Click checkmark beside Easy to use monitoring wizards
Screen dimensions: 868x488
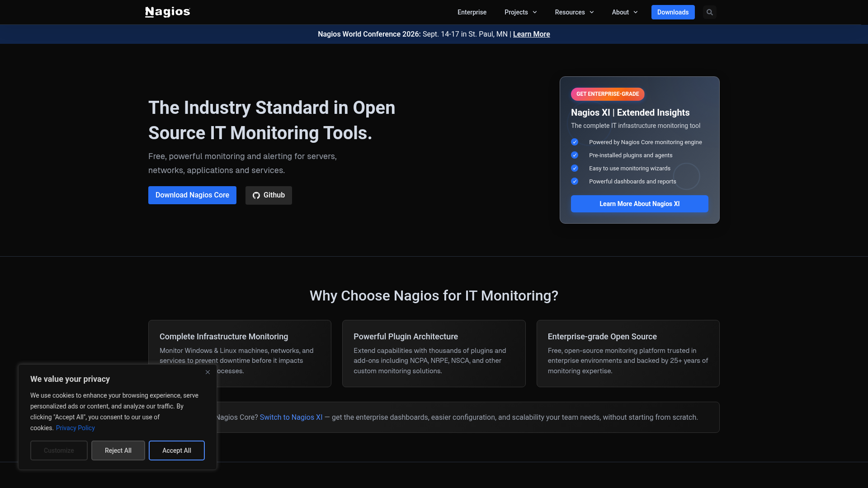(575, 168)
